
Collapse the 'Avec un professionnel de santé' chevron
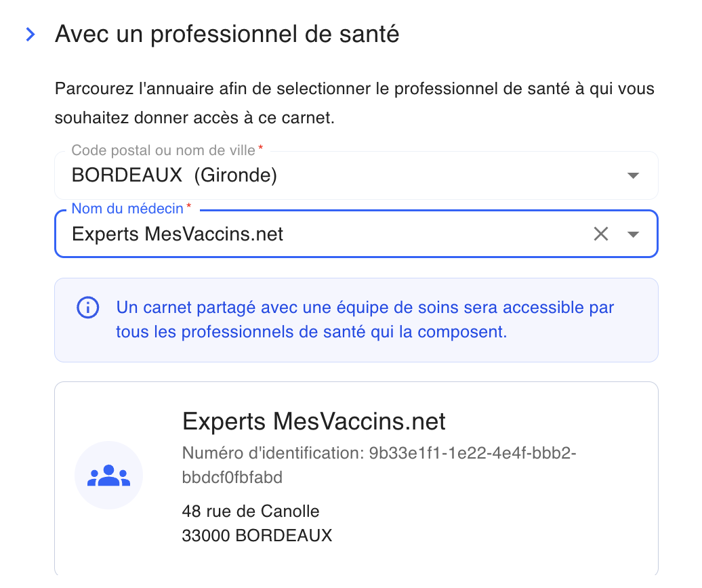30,35
